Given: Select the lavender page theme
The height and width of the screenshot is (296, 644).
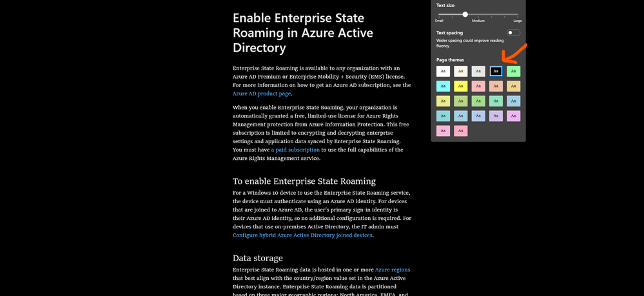Looking at the screenshot, I should click(x=496, y=116).
